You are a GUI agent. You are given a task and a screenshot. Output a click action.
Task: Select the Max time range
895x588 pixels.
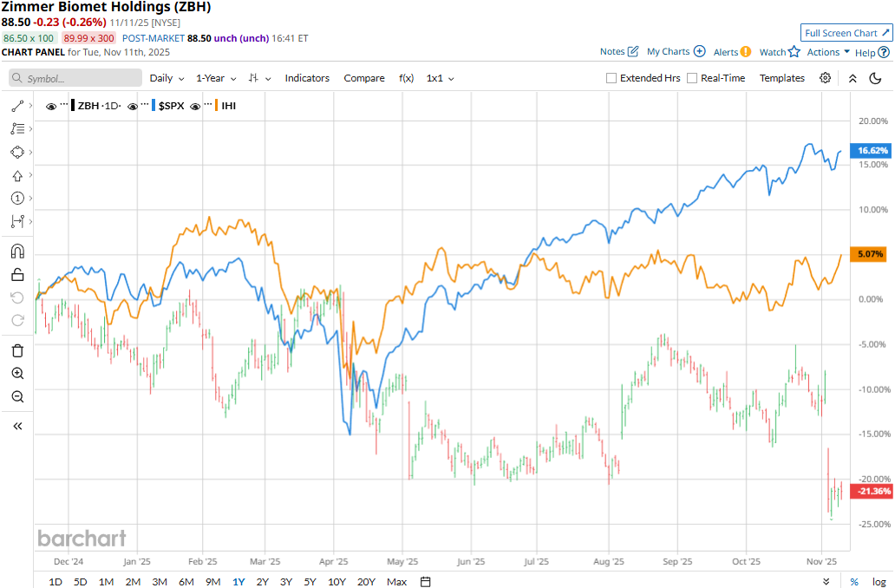coord(396,582)
